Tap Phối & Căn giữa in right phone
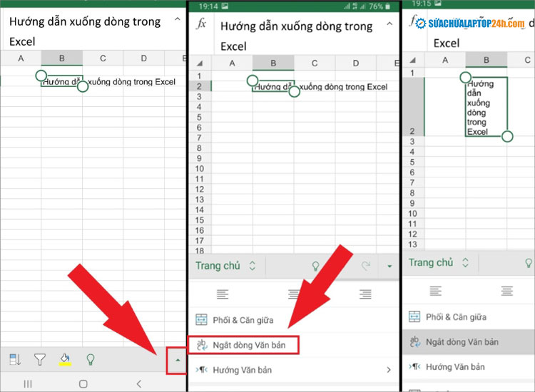The height and width of the screenshot is (392, 535). [469, 317]
